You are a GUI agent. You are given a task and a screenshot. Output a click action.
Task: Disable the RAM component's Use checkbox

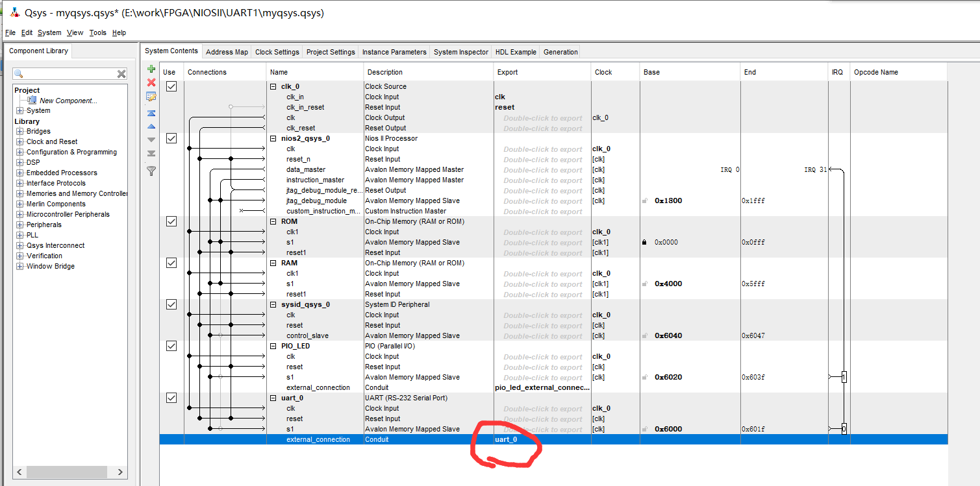(171, 263)
